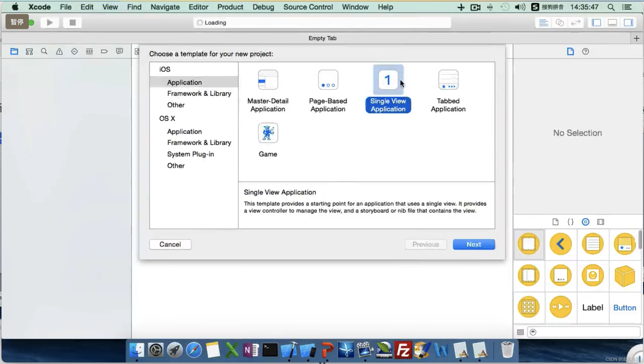The height and width of the screenshot is (364, 644).
Task: Select the Collection View Controller object
Action: point(529,307)
